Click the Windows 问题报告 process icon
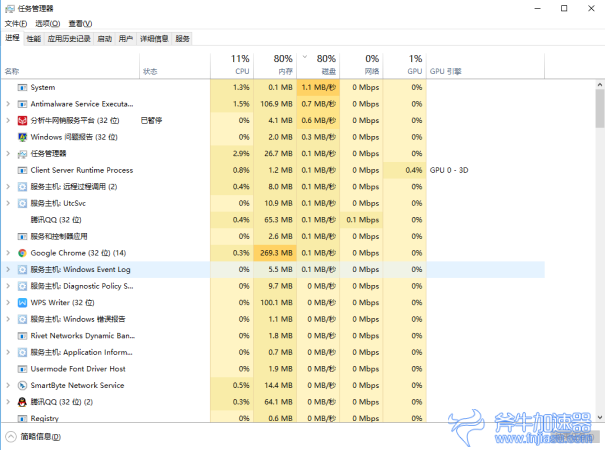Image resolution: width=605 pixels, height=450 pixels. coord(22,137)
